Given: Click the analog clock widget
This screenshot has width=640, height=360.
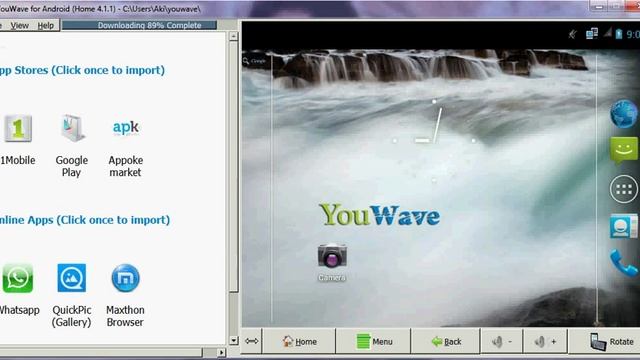Looking at the screenshot, I should coord(434,140).
